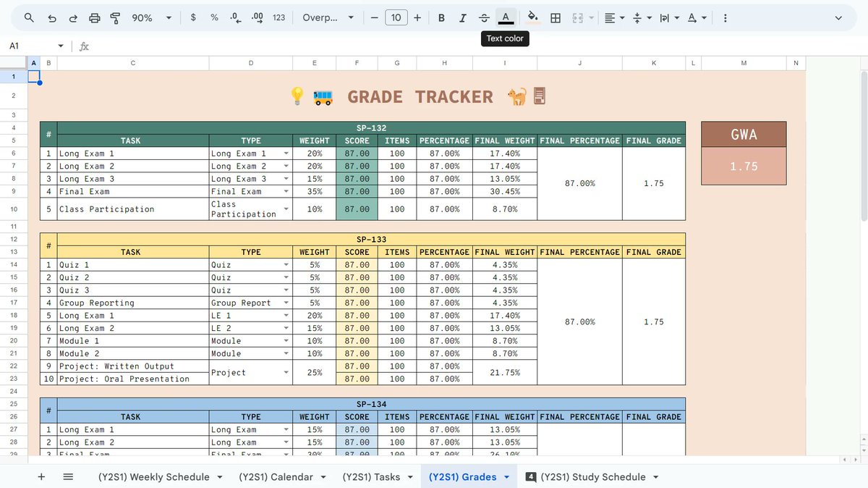Click the GRADE TRACKER title
Viewport: 868px width, 488px height.
click(420, 96)
